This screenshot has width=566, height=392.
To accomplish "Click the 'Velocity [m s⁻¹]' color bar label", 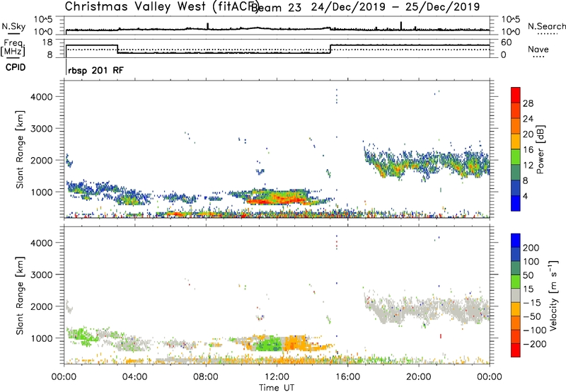I will pyautogui.click(x=553, y=295).
